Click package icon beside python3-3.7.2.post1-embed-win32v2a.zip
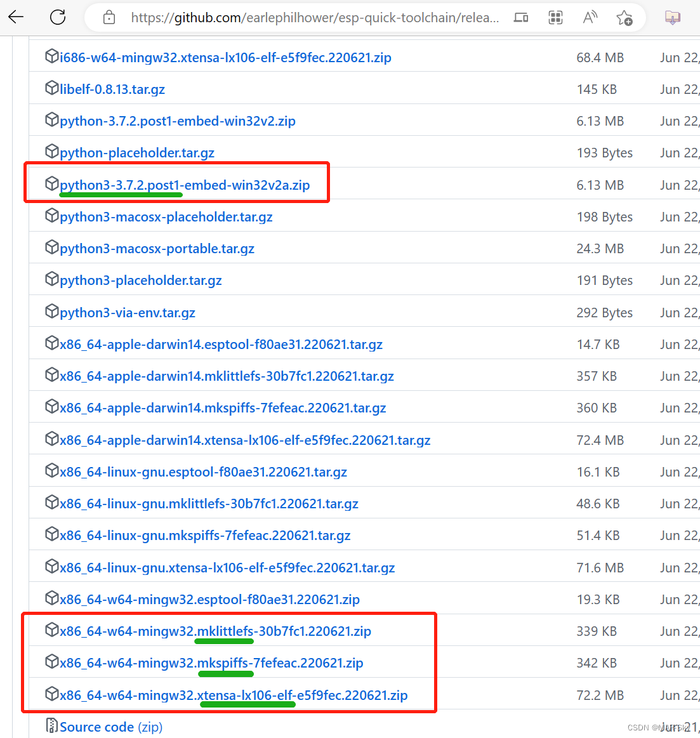Screen dimensions: 700x738 [x=51, y=183]
